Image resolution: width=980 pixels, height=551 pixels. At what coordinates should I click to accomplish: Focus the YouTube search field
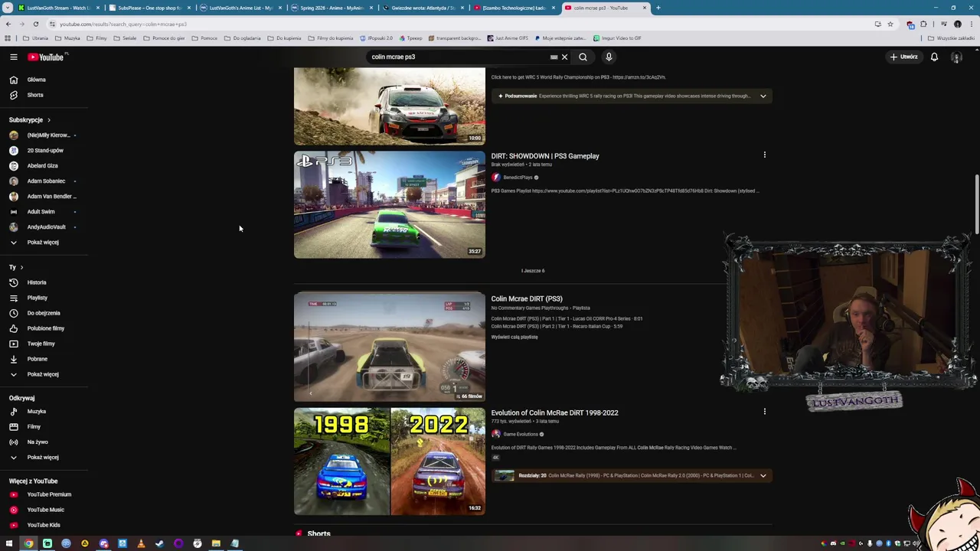(456, 57)
